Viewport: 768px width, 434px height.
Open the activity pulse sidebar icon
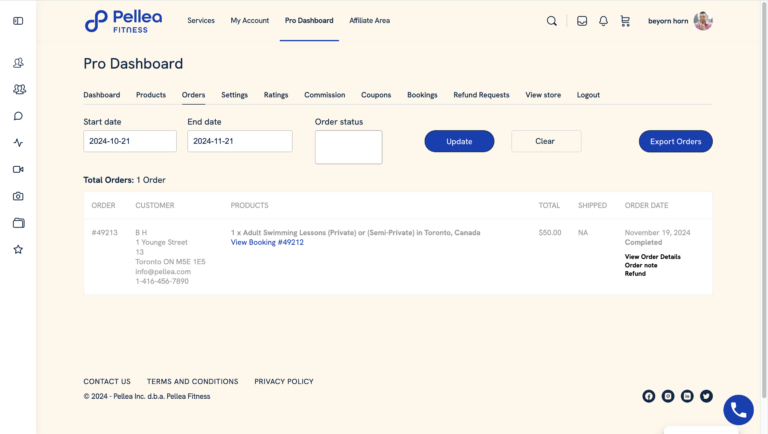click(x=18, y=143)
